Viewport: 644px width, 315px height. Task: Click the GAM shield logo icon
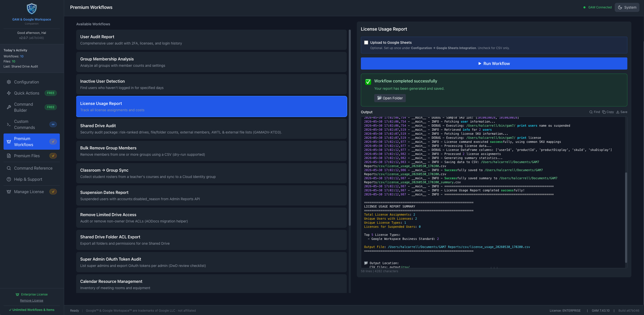click(x=32, y=9)
